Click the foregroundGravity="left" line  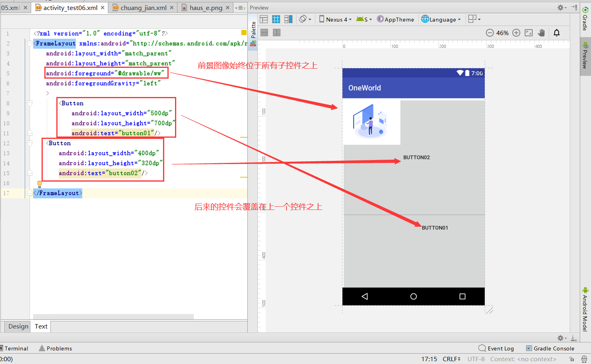[x=103, y=83]
